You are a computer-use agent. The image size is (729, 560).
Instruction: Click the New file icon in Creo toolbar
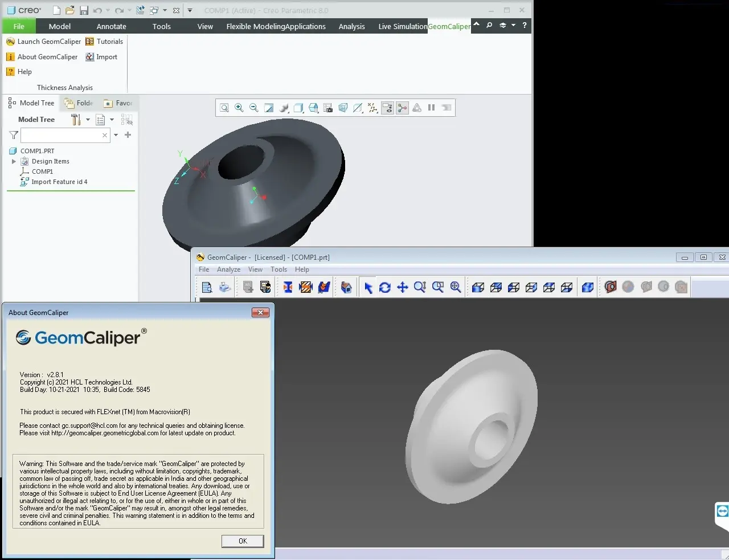click(56, 10)
